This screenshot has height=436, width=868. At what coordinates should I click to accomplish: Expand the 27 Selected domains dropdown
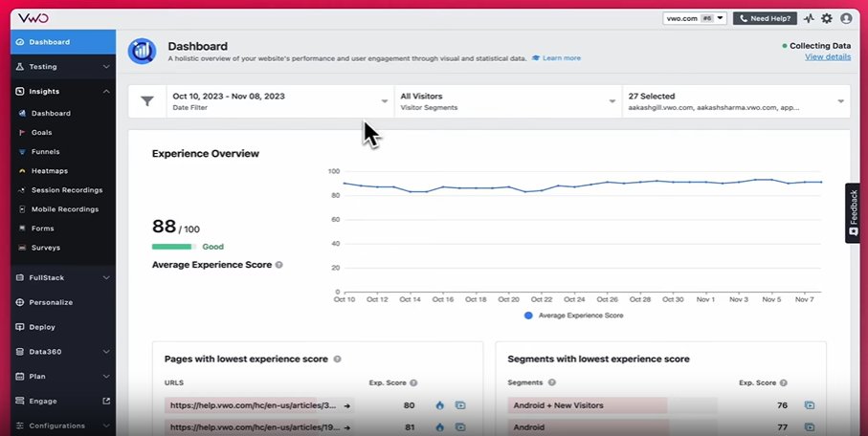coord(735,101)
